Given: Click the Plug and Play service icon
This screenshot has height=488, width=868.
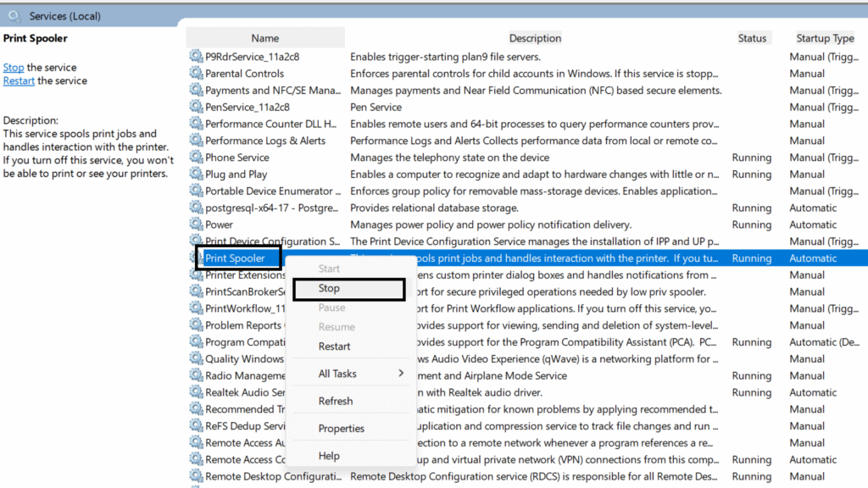Looking at the screenshot, I should 196,174.
